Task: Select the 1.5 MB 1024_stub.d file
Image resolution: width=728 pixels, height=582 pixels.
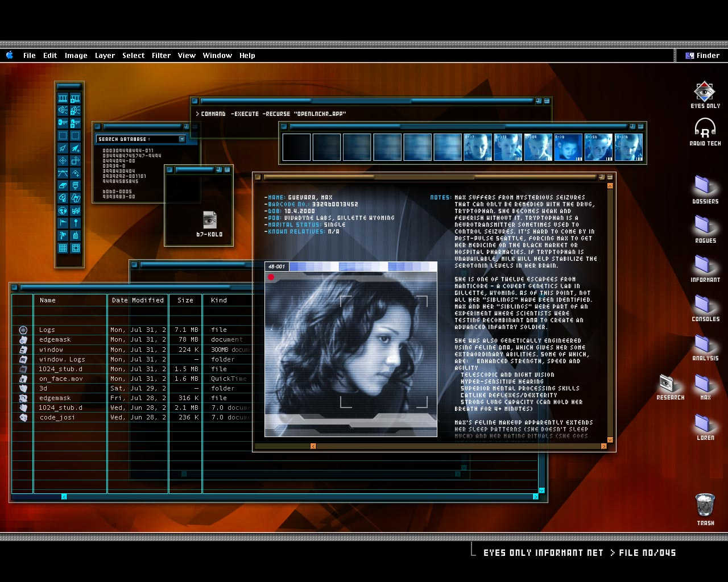Action: [131, 369]
